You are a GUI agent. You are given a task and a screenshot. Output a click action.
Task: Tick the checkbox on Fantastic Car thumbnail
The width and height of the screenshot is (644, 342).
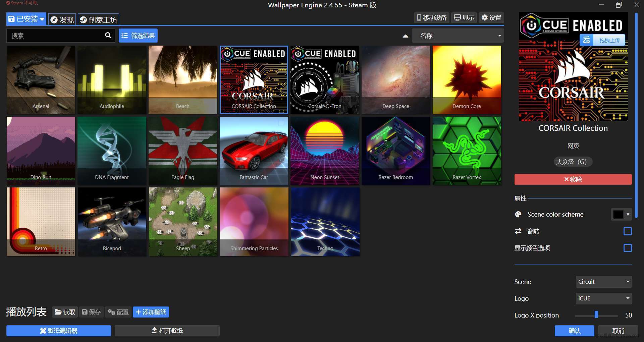281,123
